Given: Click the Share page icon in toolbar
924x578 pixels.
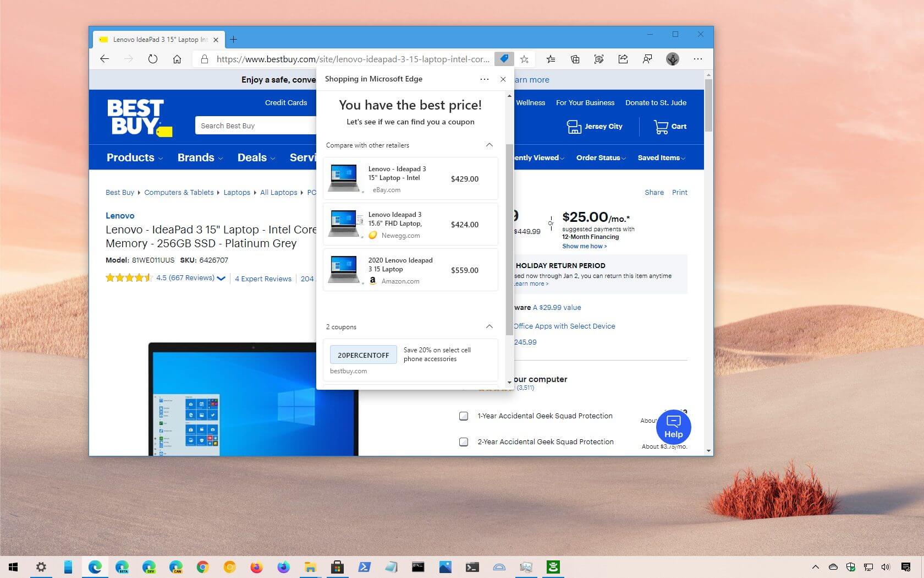Looking at the screenshot, I should [x=623, y=59].
